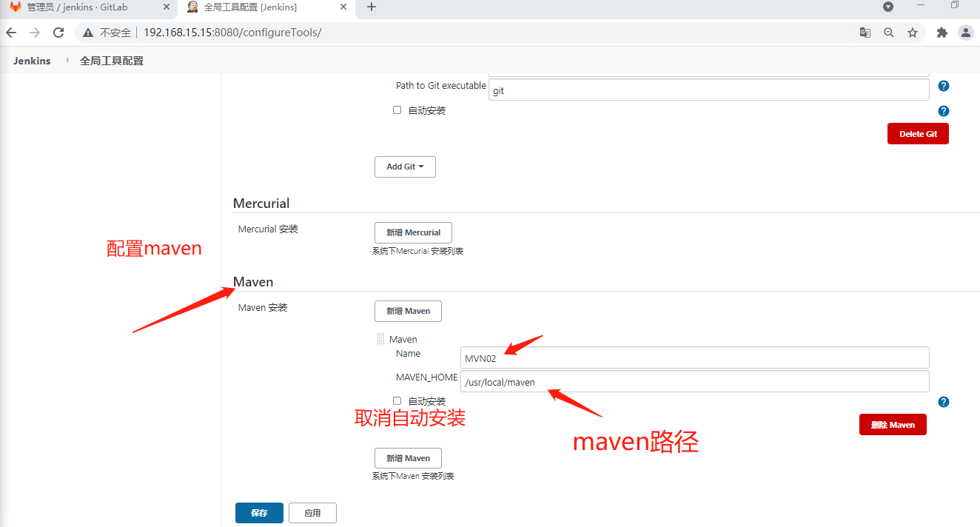Expand the breadcrumb arrow after Jenkins
Image resolution: width=980 pixels, height=527 pixels.
[x=67, y=61]
